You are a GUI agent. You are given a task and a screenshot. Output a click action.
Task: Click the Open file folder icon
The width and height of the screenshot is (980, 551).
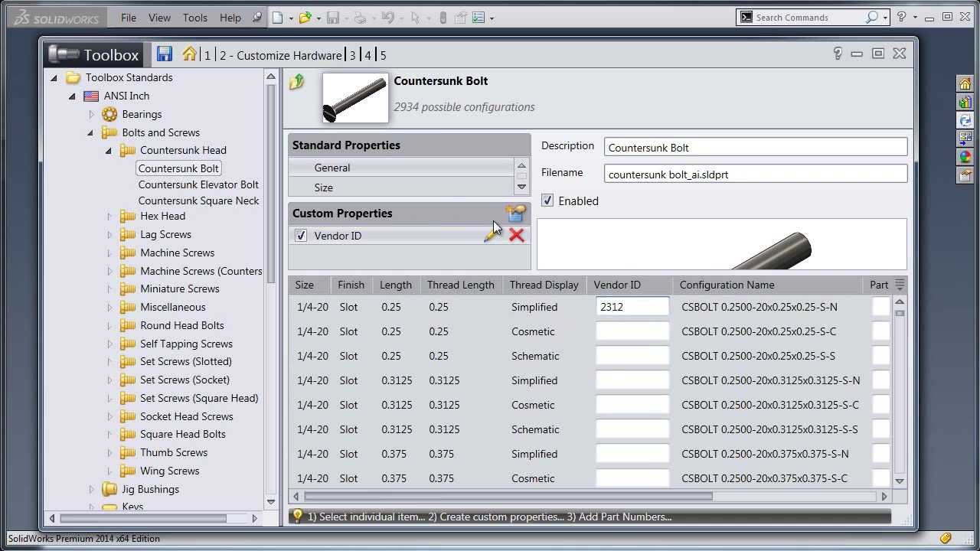(x=305, y=18)
